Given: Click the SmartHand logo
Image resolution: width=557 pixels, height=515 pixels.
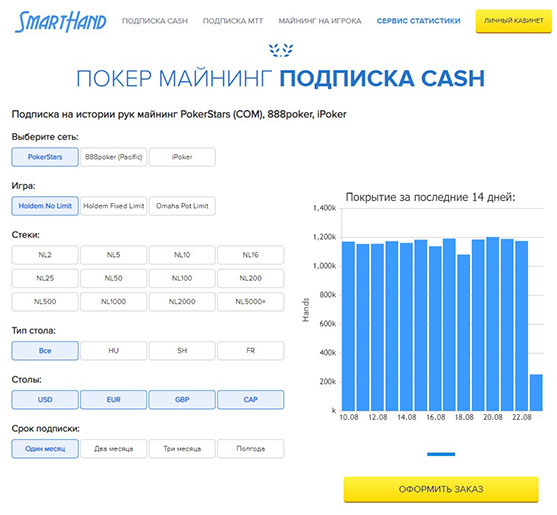Looking at the screenshot, I should click(x=60, y=21).
